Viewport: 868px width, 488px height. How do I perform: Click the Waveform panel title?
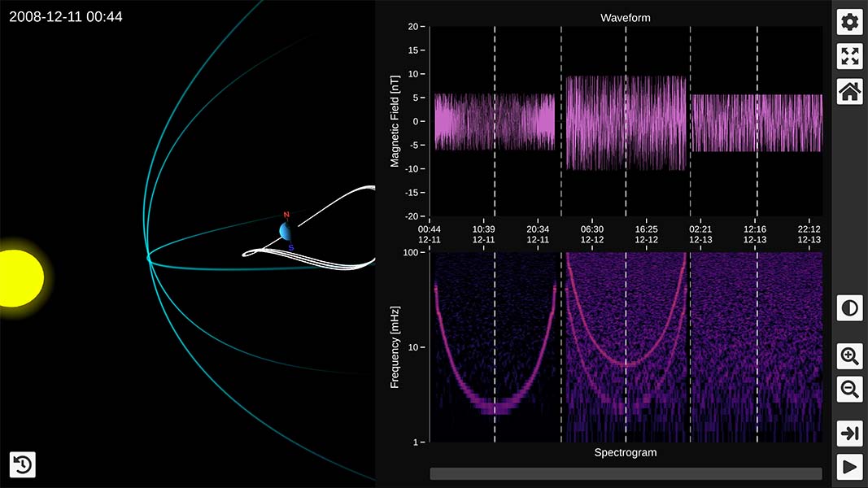pyautogui.click(x=626, y=18)
